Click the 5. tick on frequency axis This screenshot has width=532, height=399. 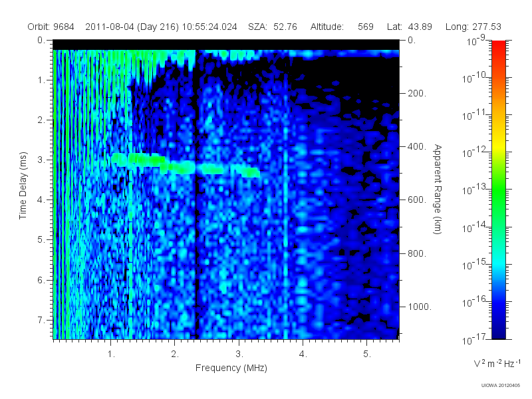(x=367, y=354)
